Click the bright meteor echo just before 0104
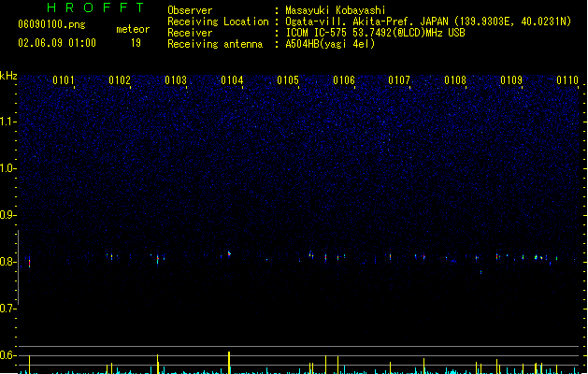 [229, 254]
